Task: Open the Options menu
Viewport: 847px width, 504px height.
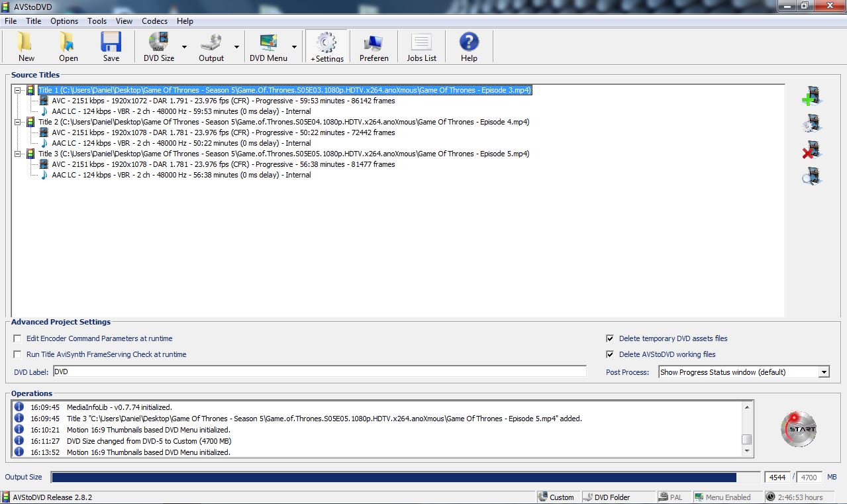Action: pos(64,21)
